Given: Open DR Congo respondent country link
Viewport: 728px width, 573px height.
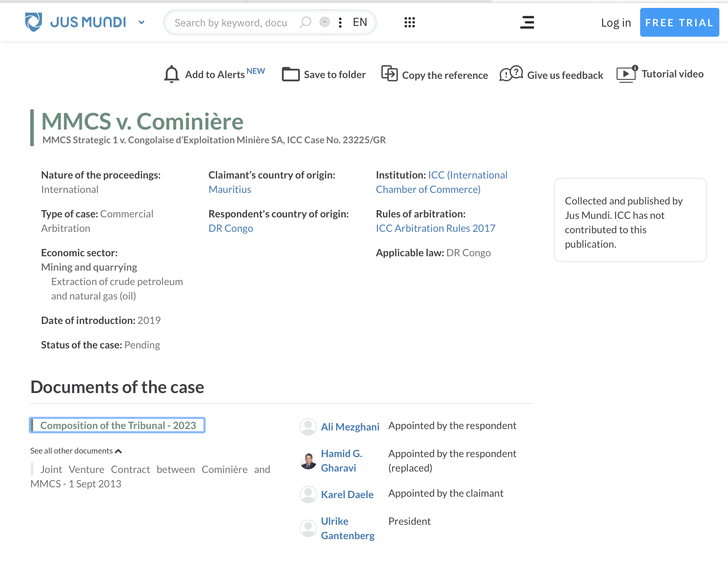Looking at the screenshot, I should (231, 228).
